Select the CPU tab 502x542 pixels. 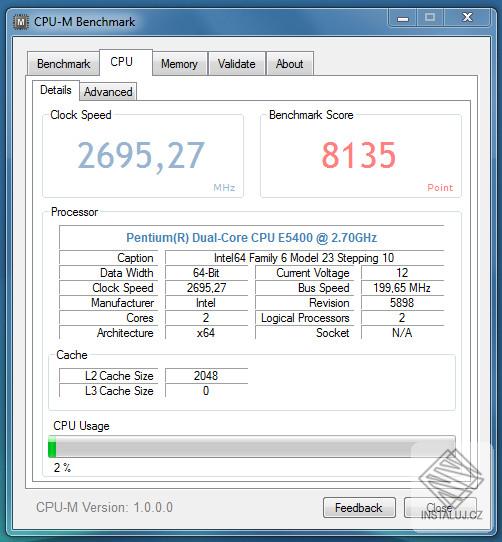click(126, 62)
